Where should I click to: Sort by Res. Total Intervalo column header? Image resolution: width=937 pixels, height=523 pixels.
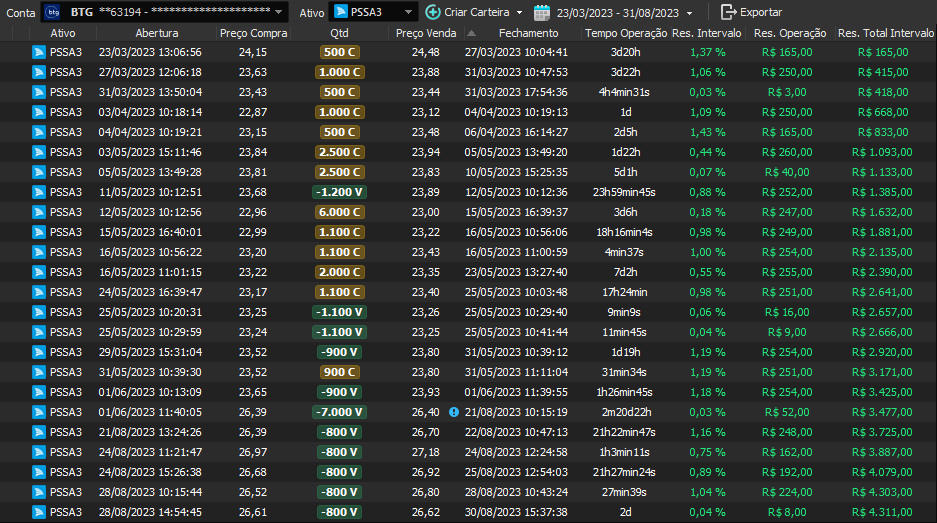[x=886, y=33]
